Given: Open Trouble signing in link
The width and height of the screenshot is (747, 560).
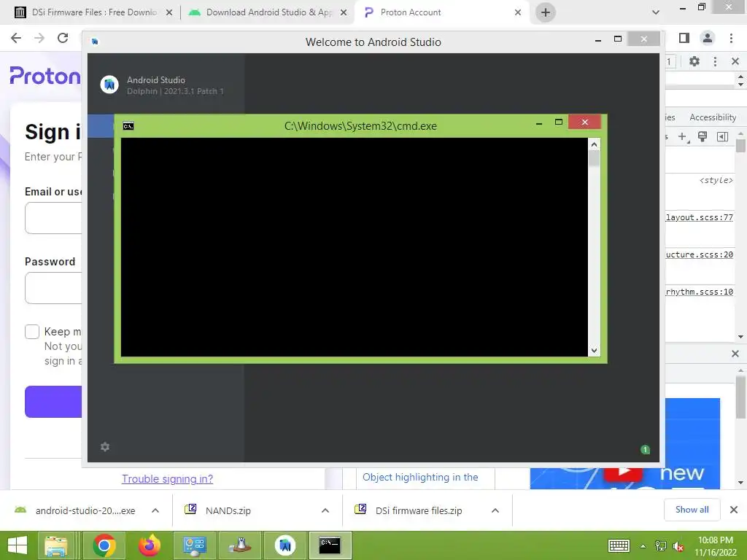Looking at the screenshot, I should pos(167,479).
